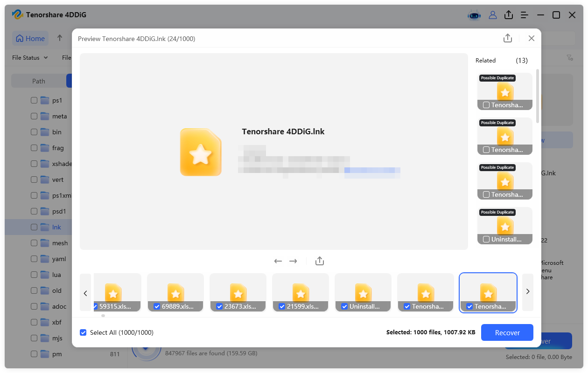Uncheck the 69889.xls thumbnail checkbox
The height and width of the screenshot is (373, 588).
(x=157, y=306)
